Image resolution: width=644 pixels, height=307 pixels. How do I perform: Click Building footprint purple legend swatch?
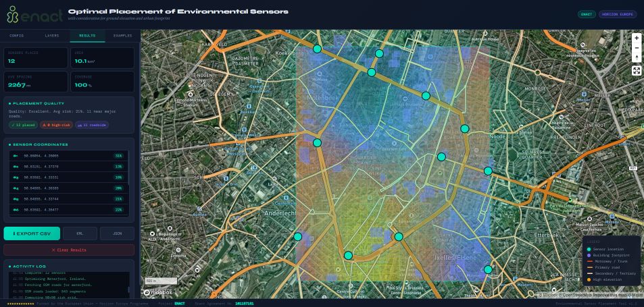[589, 255]
